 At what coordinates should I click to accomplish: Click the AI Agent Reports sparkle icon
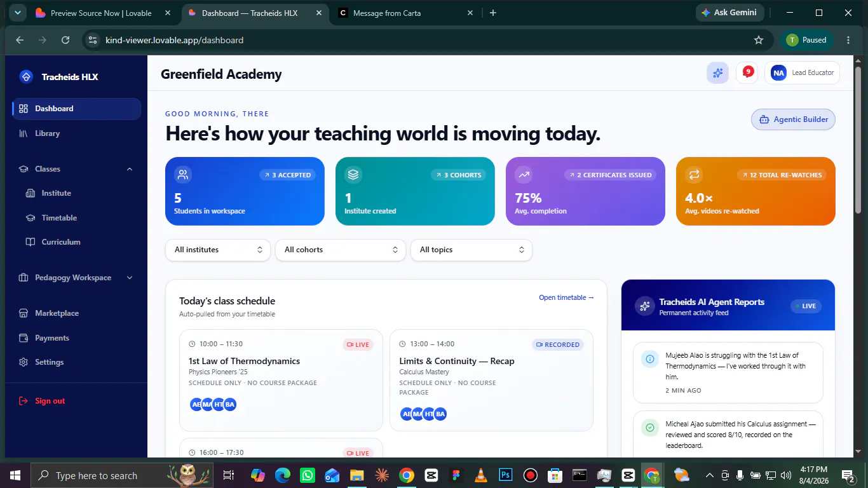645,306
